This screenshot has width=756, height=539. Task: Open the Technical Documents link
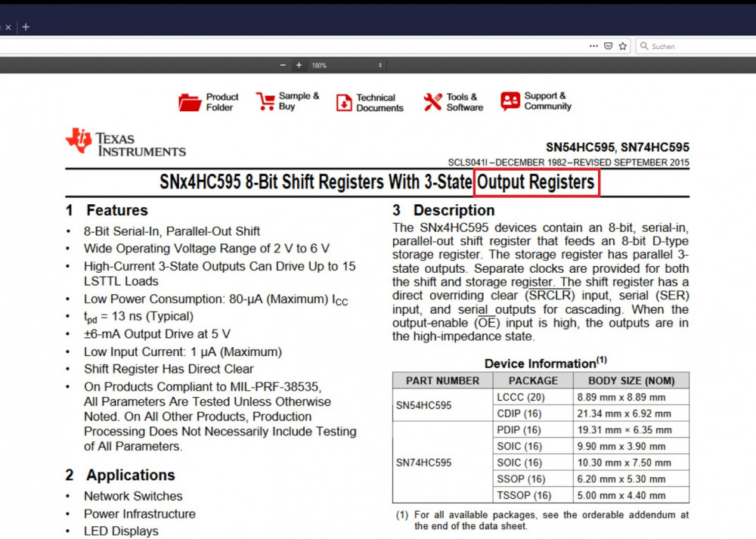tap(380, 103)
